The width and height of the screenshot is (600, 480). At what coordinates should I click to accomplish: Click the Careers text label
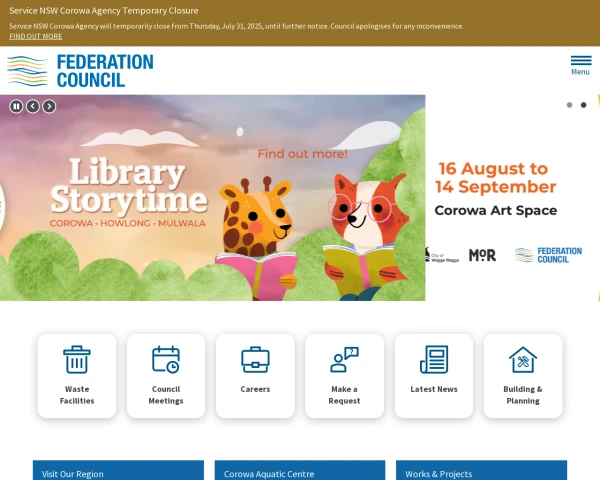[255, 389]
